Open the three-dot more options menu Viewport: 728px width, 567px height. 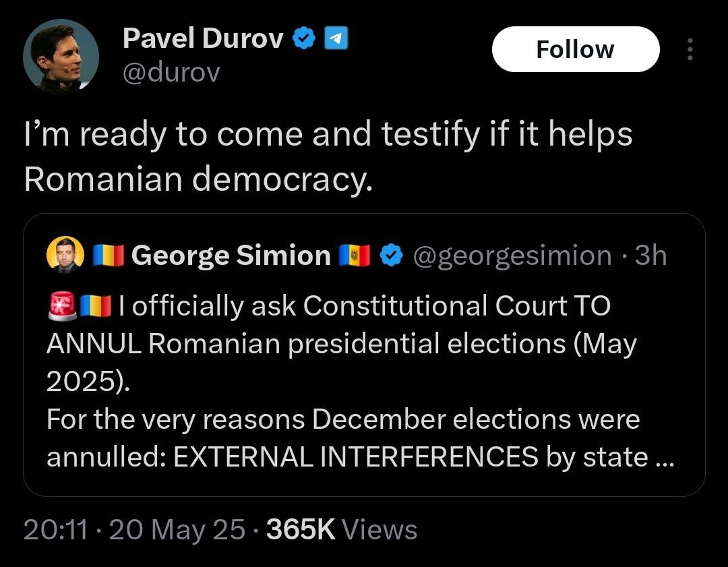click(x=689, y=49)
